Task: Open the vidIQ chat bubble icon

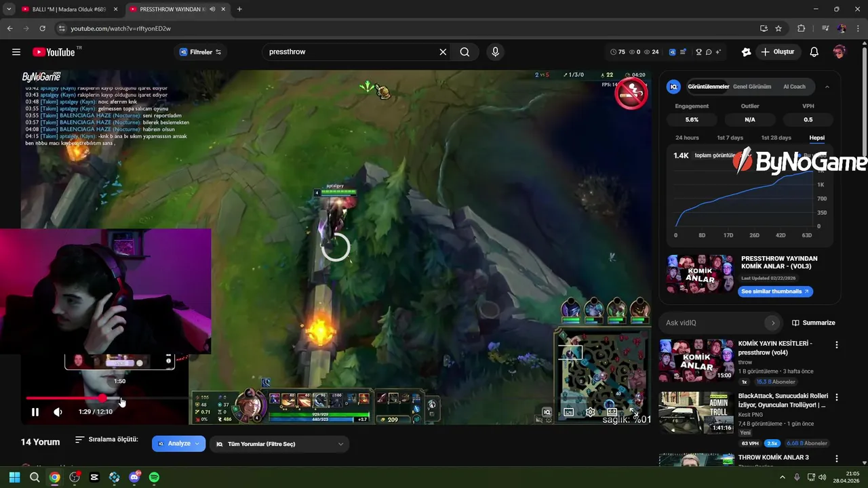Action: (709, 52)
